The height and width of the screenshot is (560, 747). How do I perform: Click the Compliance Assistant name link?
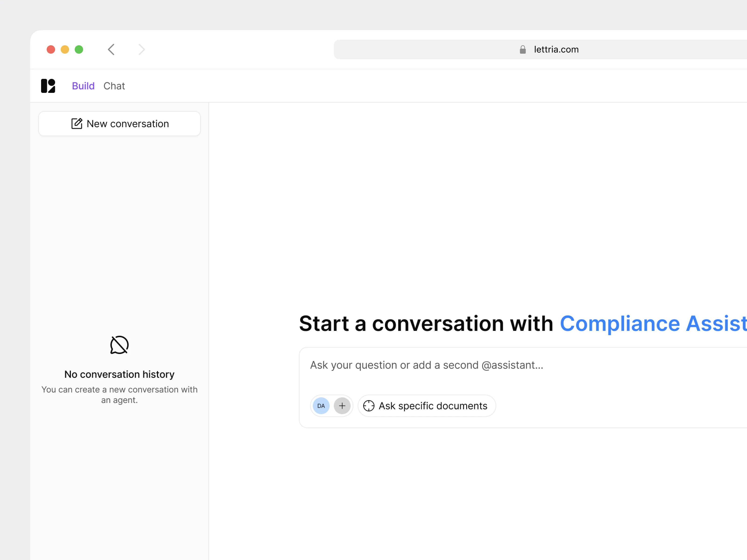[x=652, y=323]
